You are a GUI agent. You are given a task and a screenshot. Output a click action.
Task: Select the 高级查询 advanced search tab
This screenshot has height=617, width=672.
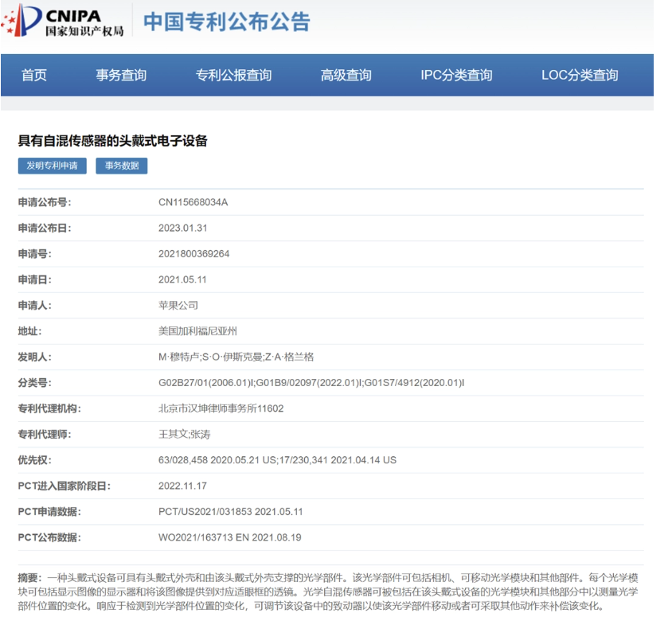tap(346, 76)
